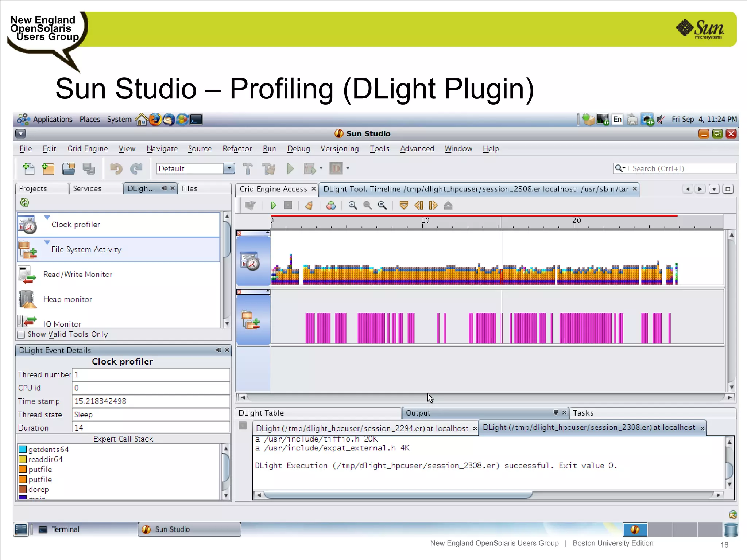This screenshot has height=560, width=747.
Task: Start DLight session with green play button
Action: [273, 206]
